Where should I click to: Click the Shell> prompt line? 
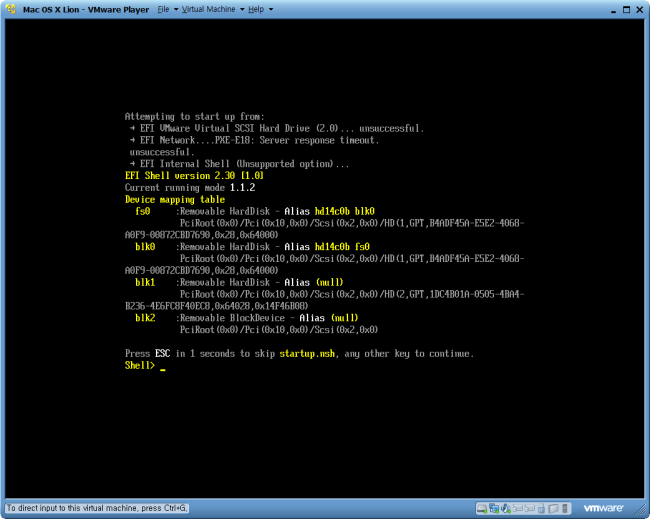tap(145, 365)
